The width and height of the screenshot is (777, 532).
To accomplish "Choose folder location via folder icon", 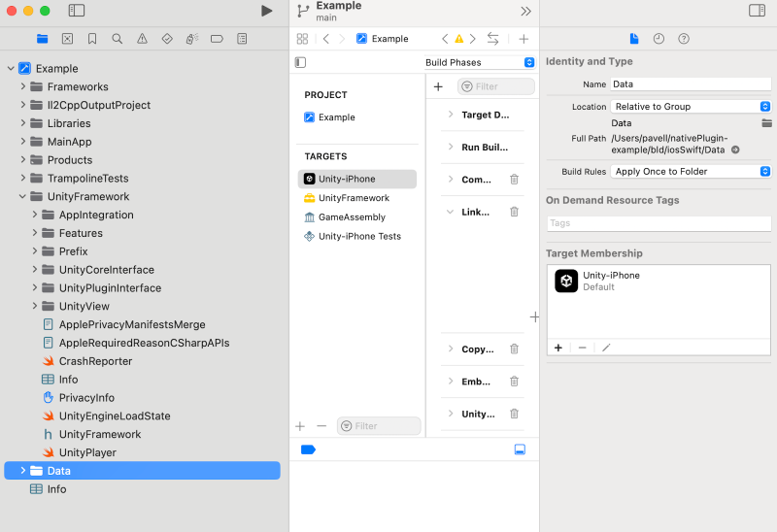I will (766, 123).
